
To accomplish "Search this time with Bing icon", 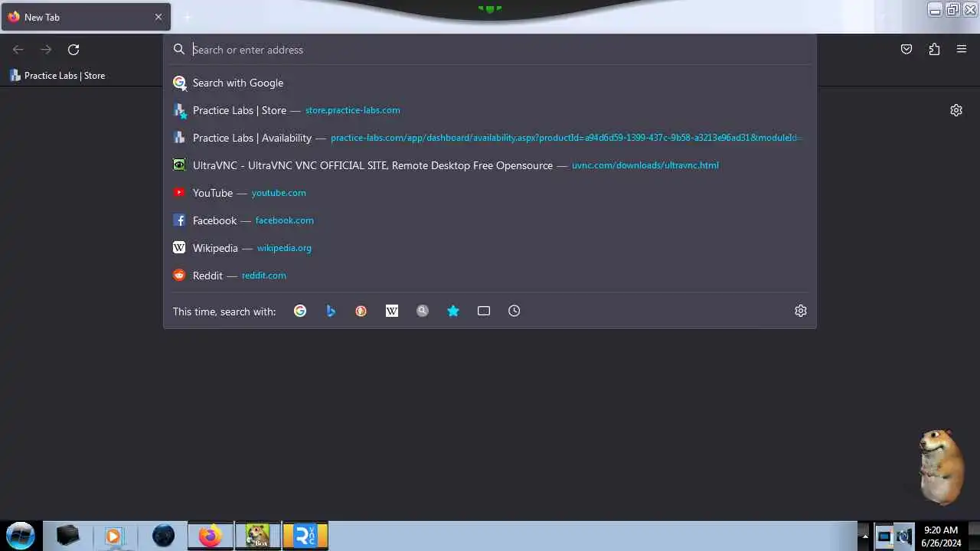I will click(x=331, y=311).
